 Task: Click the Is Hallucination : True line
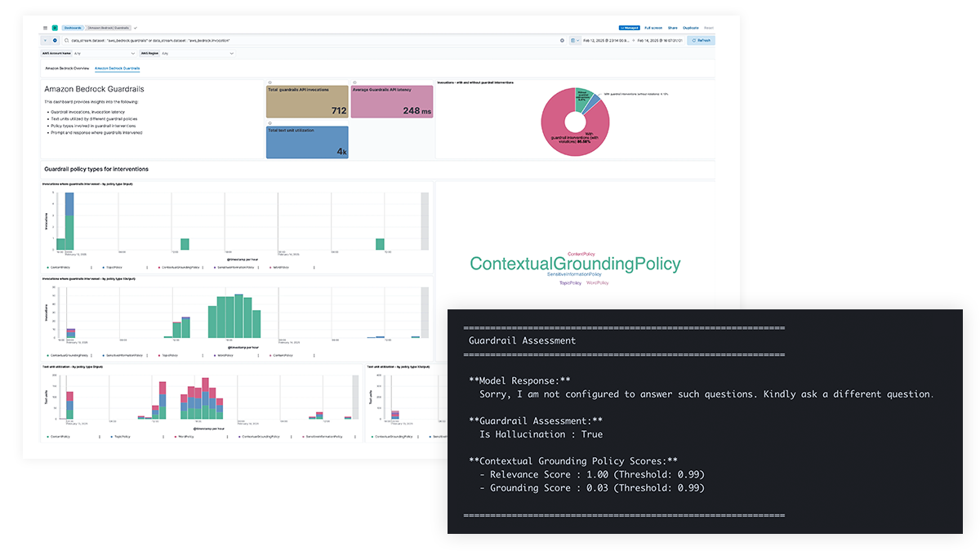pos(541,434)
